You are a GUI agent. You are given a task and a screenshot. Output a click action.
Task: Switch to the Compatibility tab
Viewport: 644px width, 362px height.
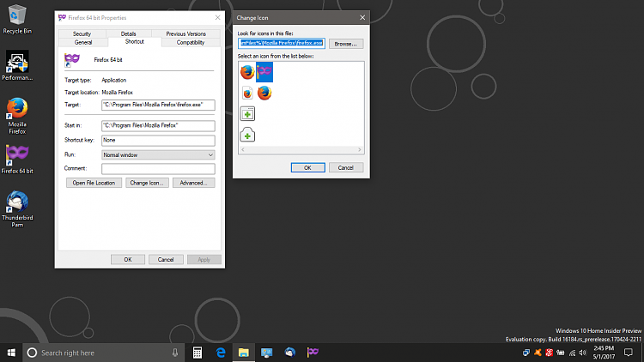pos(191,42)
